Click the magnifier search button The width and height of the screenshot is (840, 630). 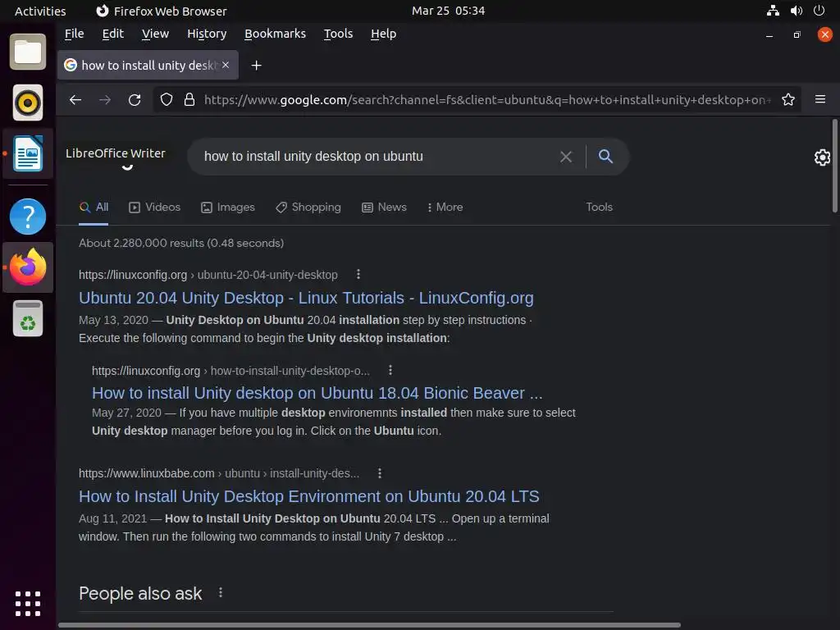pyautogui.click(x=605, y=156)
